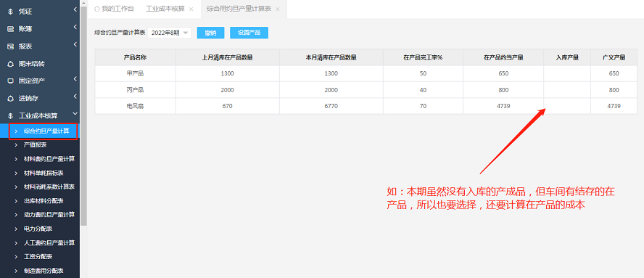Viewport: 644px width, 278px height.
Task: Click the 产品名称 column header
Action: pos(135,57)
